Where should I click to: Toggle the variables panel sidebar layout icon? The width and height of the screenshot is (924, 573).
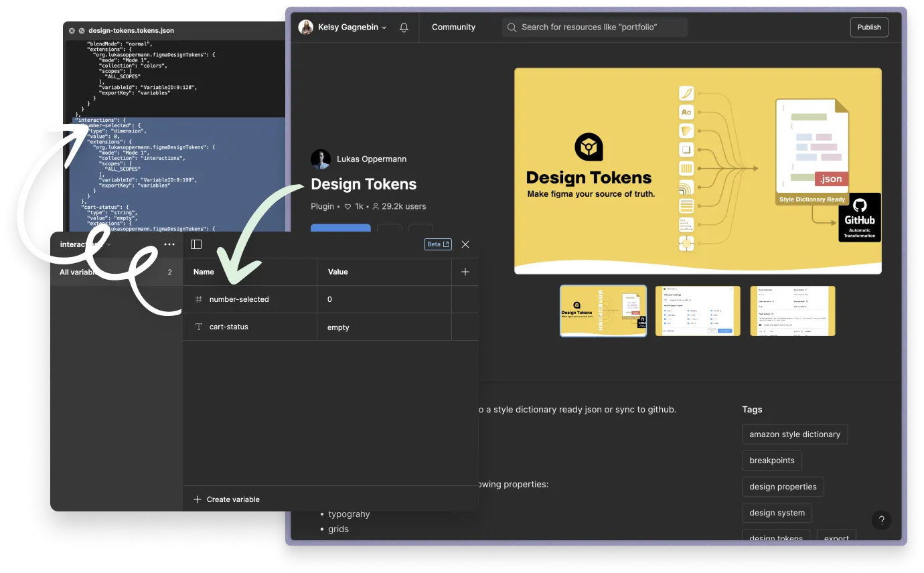(x=196, y=244)
